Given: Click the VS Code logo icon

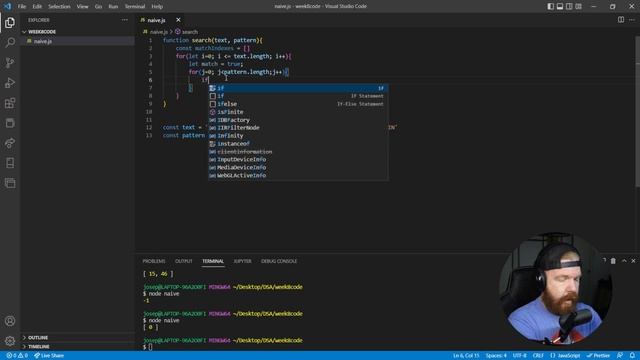Looking at the screenshot, I should click(7, 6).
